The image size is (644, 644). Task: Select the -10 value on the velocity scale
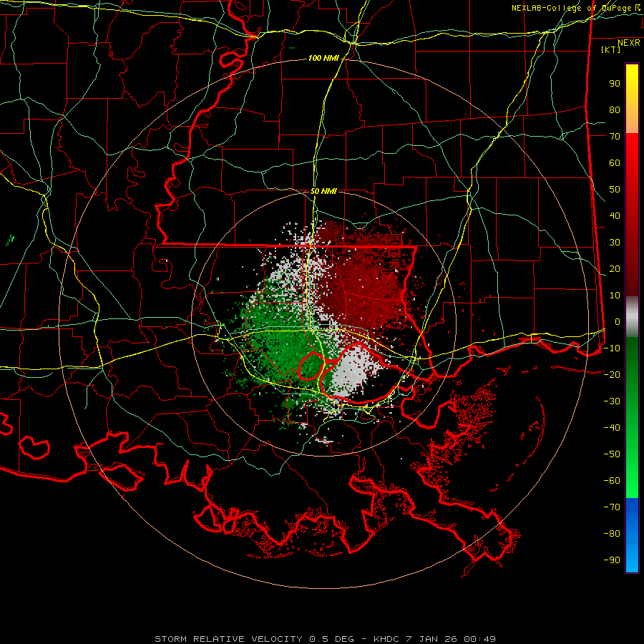[612, 348]
